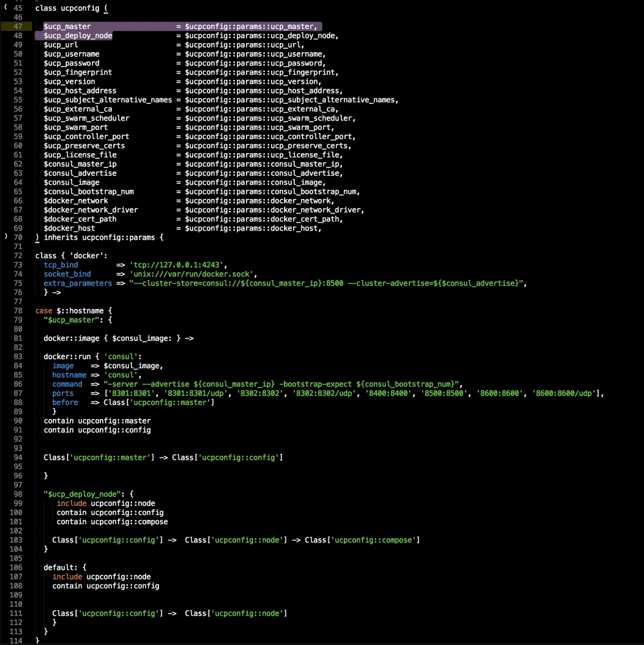644x645 pixels.
Task: Click the opening bracket marker beside line 45
Action: 6,8
